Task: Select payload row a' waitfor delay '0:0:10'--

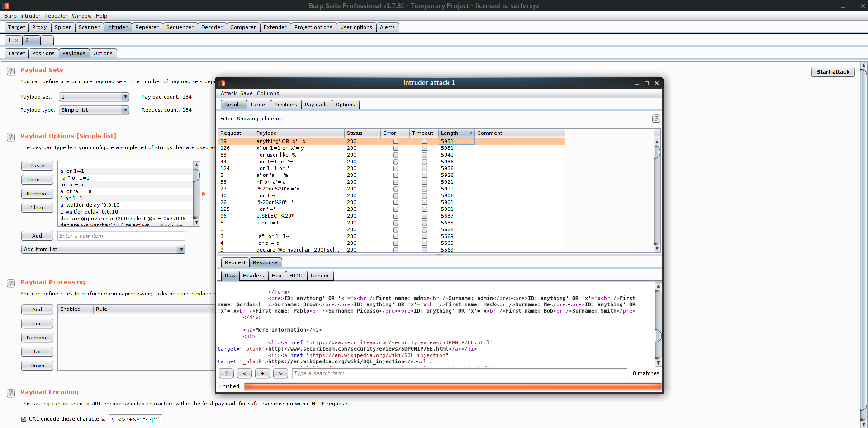Action: coord(126,205)
